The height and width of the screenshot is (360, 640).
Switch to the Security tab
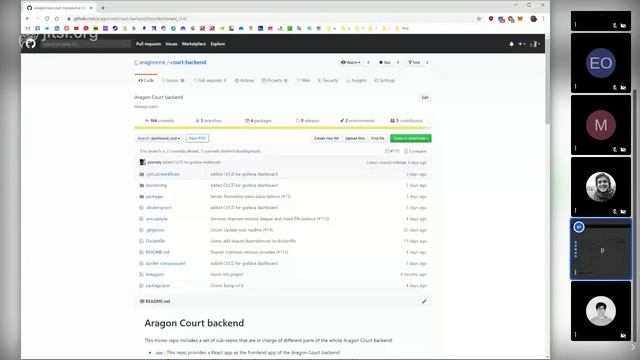coord(328,80)
